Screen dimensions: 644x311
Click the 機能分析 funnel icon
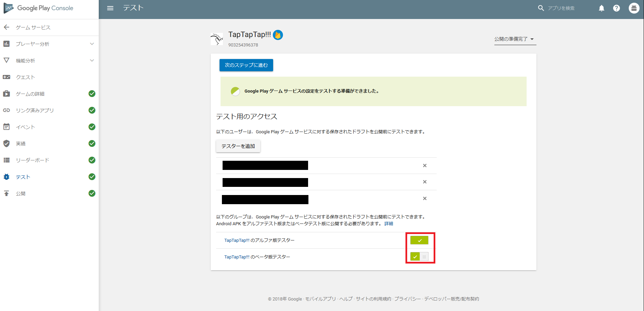[6, 60]
